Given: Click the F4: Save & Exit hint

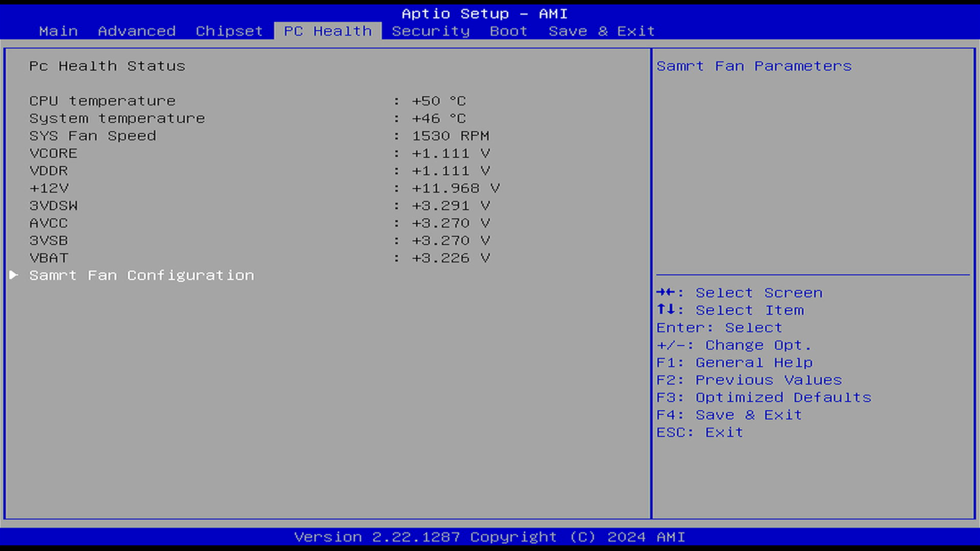Looking at the screenshot, I should click(729, 415).
